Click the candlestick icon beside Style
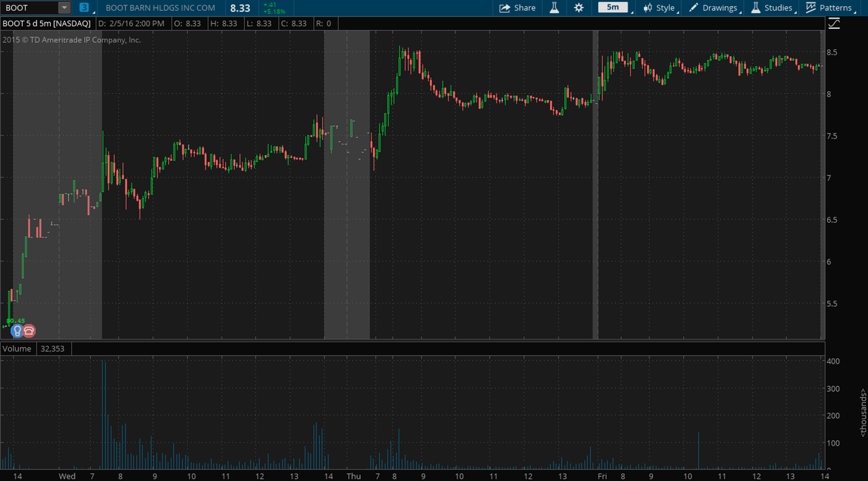The height and width of the screenshot is (481, 868). [648, 8]
